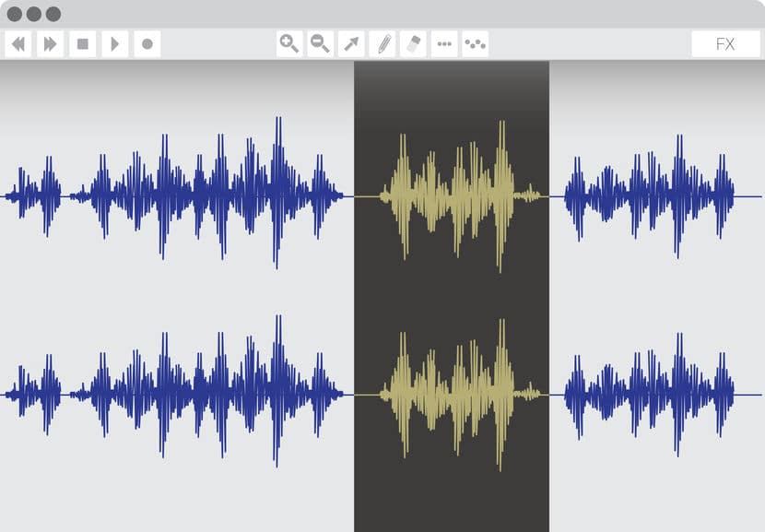Click the envelope points tool icon

click(x=476, y=44)
